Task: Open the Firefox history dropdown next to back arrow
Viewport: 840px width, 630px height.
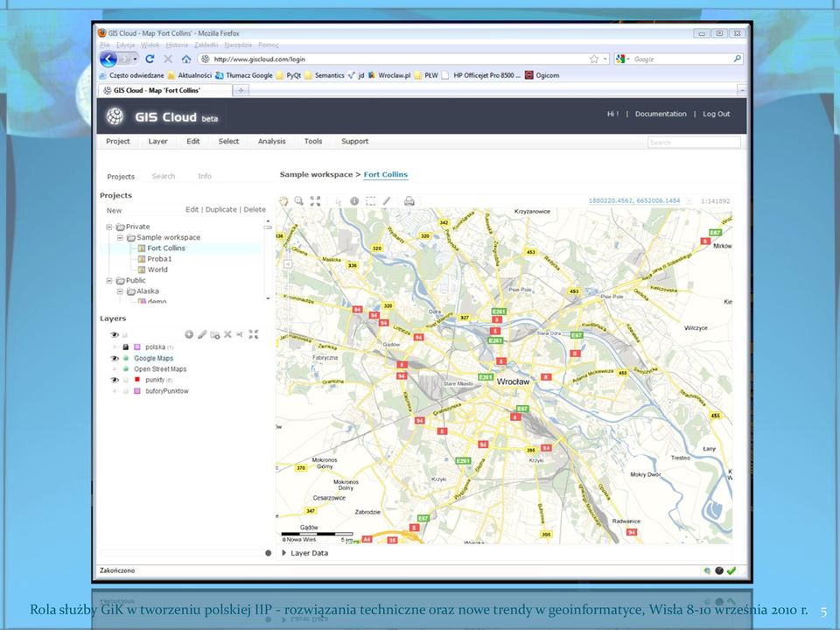Action: [135, 59]
